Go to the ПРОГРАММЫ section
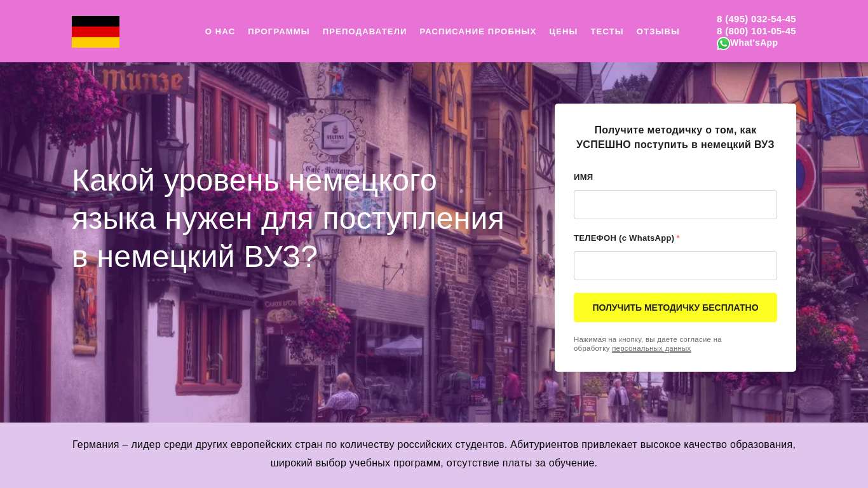The image size is (868, 488). pos(278,32)
